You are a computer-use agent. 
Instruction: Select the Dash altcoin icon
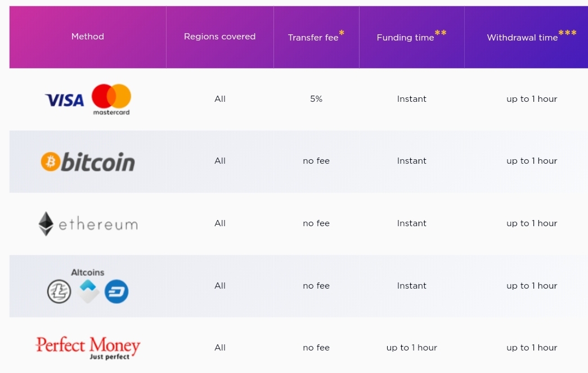tap(116, 291)
